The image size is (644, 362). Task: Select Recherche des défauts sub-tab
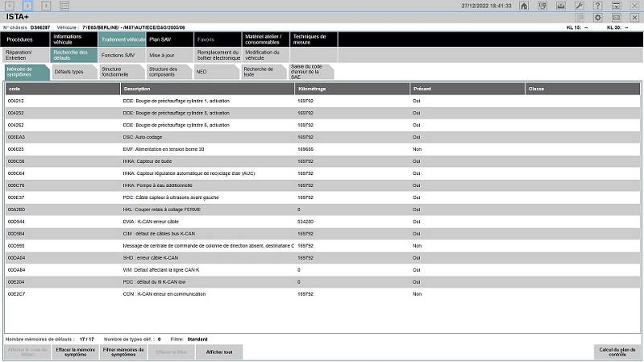tap(73, 55)
